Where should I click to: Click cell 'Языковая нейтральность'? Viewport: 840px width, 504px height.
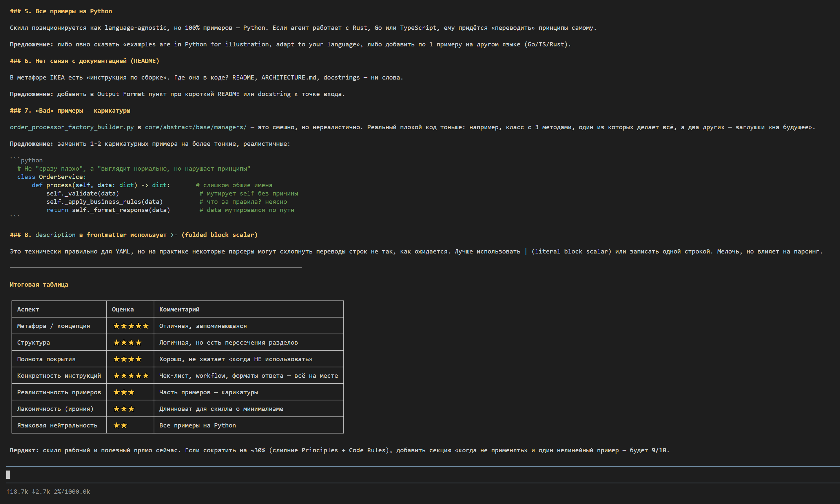[x=57, y=425]
